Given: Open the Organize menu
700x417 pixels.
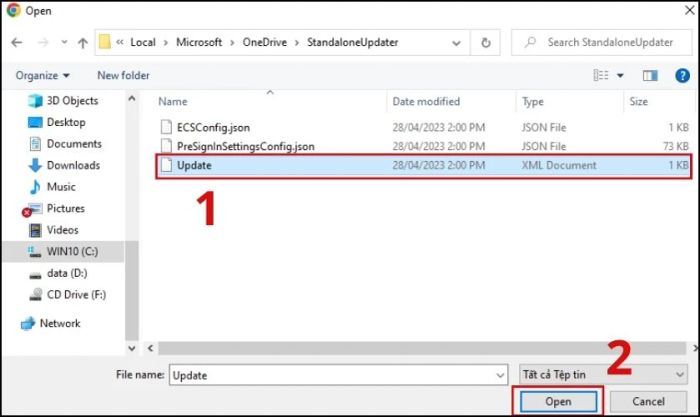Looking at the screenshot, I should 43,75.
